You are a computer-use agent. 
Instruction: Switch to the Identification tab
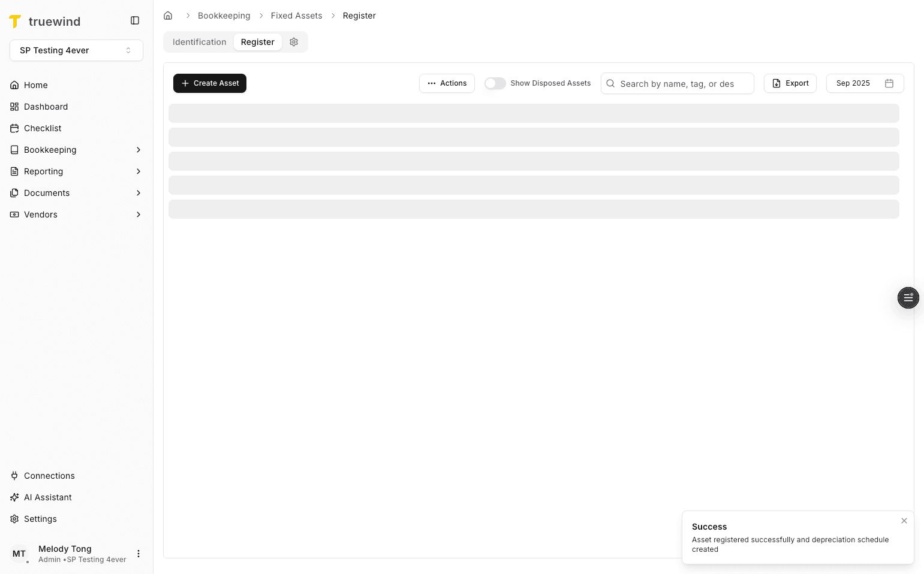[x=199, y=41]
